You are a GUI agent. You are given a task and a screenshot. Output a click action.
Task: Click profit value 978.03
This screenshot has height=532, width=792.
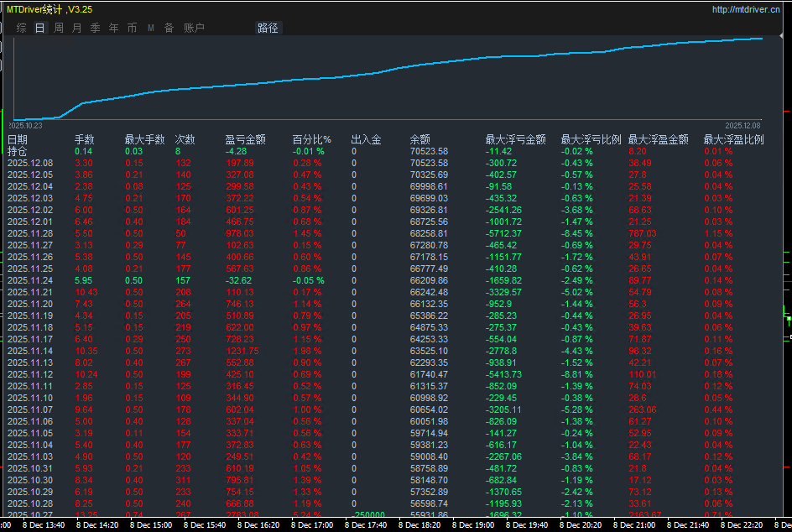pyautogui.click(x=240, y=233)
